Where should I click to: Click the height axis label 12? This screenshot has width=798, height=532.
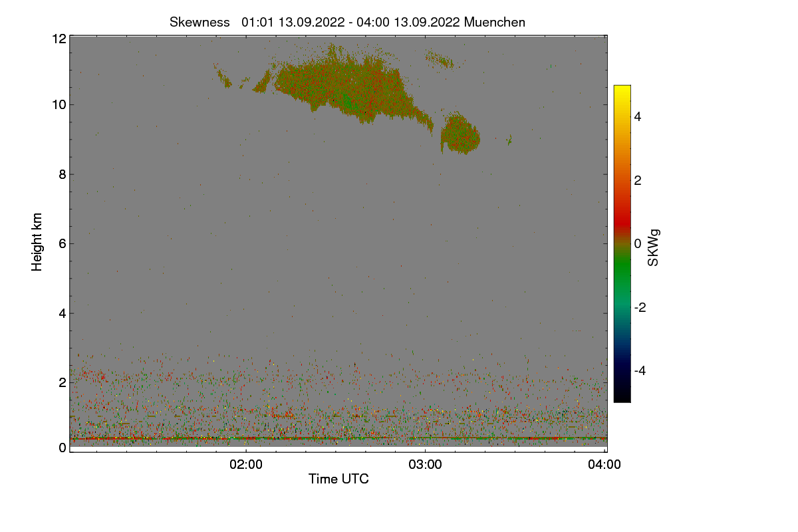(59, 39)
